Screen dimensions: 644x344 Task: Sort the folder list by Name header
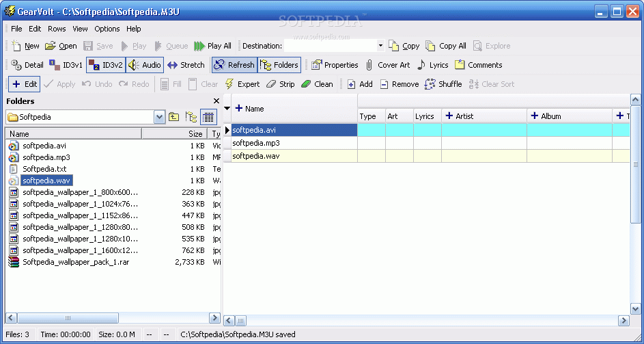pos(74,134)
